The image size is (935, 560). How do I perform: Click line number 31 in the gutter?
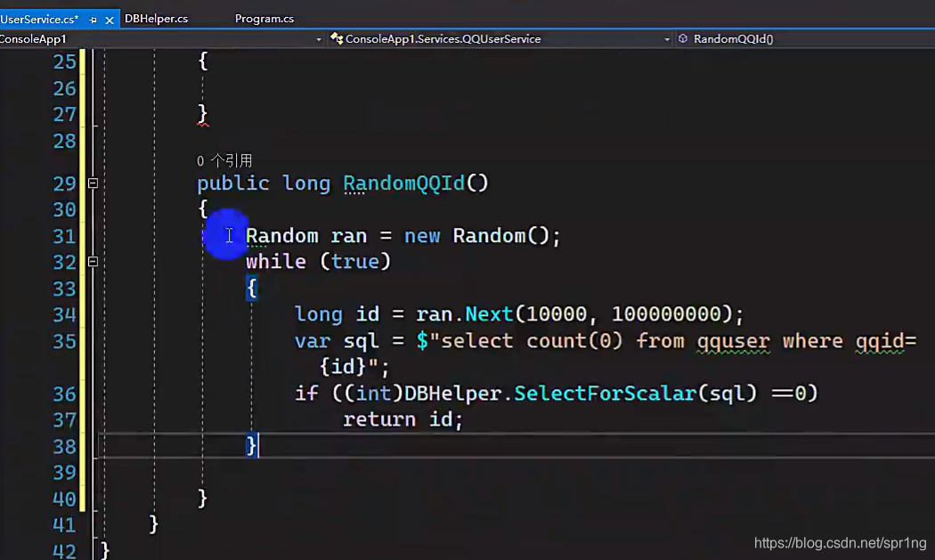tap(64, 237)
